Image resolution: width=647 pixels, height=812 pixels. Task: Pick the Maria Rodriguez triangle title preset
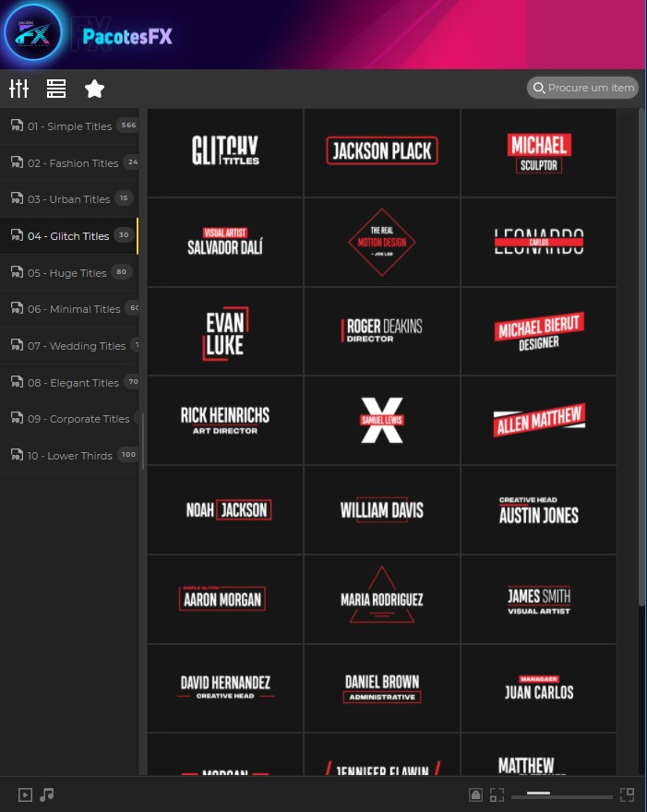click(382, 599)
